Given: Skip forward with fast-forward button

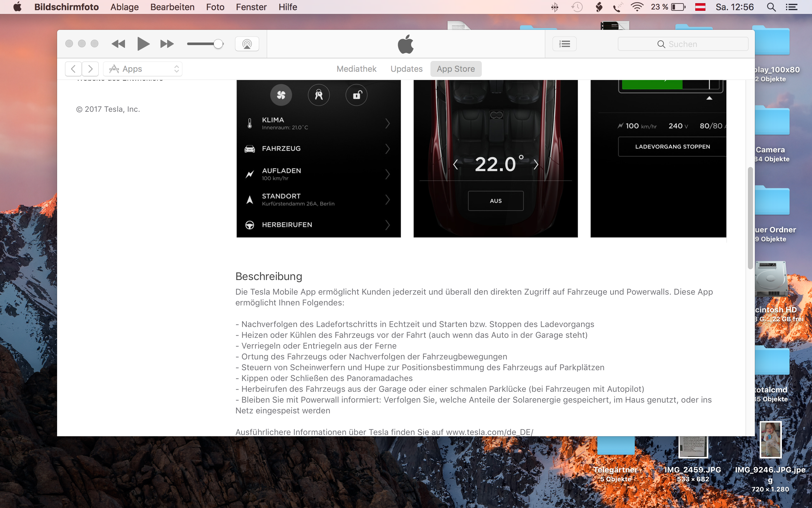Looking at the screenshot, I should [167, 44].
